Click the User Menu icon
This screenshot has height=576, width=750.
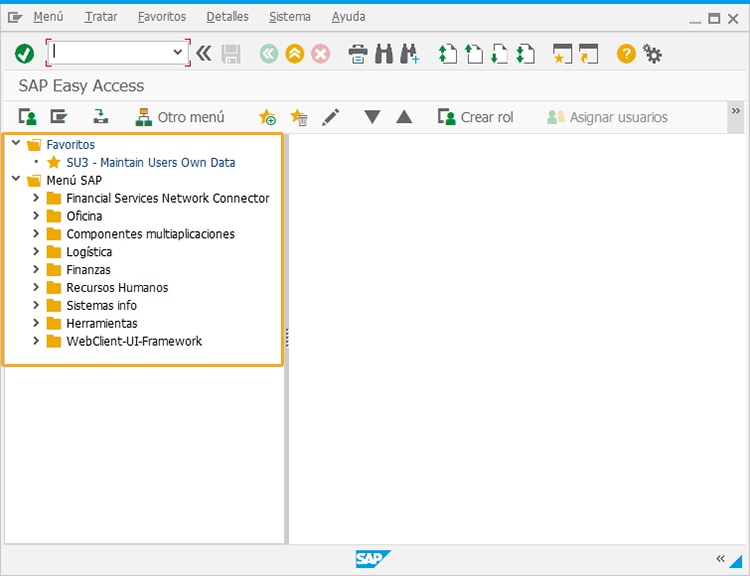[28, 117]
